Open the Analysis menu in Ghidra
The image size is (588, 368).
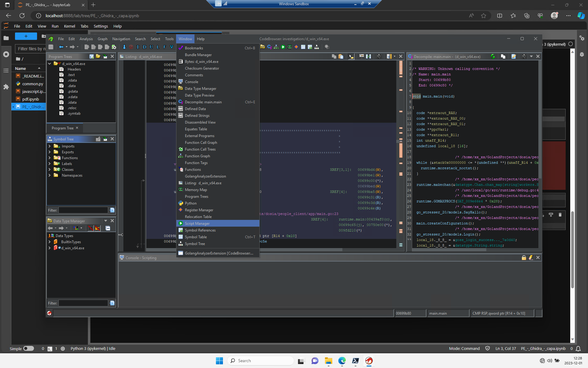pyautogui.click(x=86, y=39)
